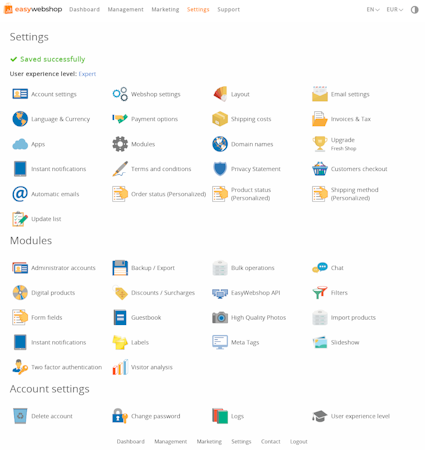Open the Chat speech bubbles icon

coord(320,268)
